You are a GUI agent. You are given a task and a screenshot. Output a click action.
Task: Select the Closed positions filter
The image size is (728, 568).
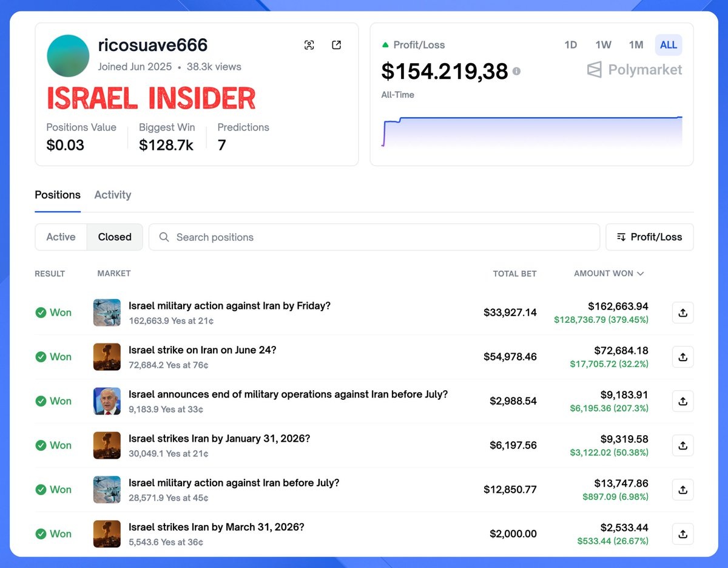click(x=115, y=237)
